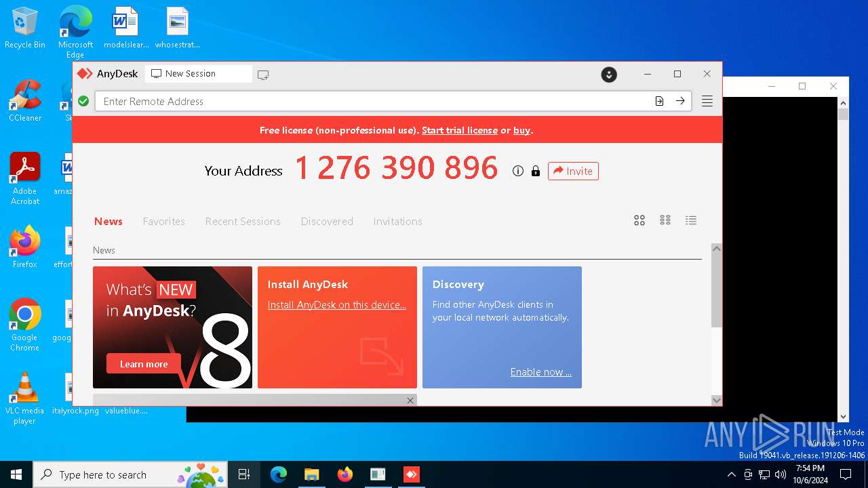Open the What's NEW in AnyDesk card
Image resolution: width=868 pixels, height=488 pixels.
pos(172,327)
